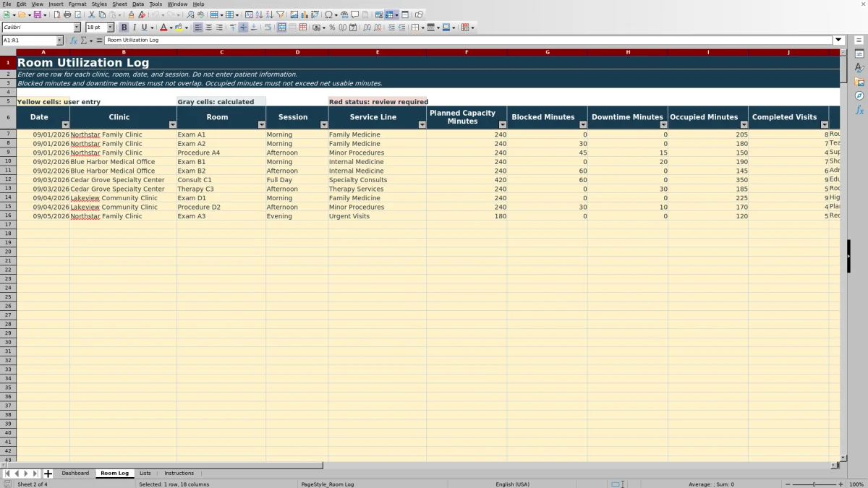Switch to the Dashboard sheet tab

[75, 474]
